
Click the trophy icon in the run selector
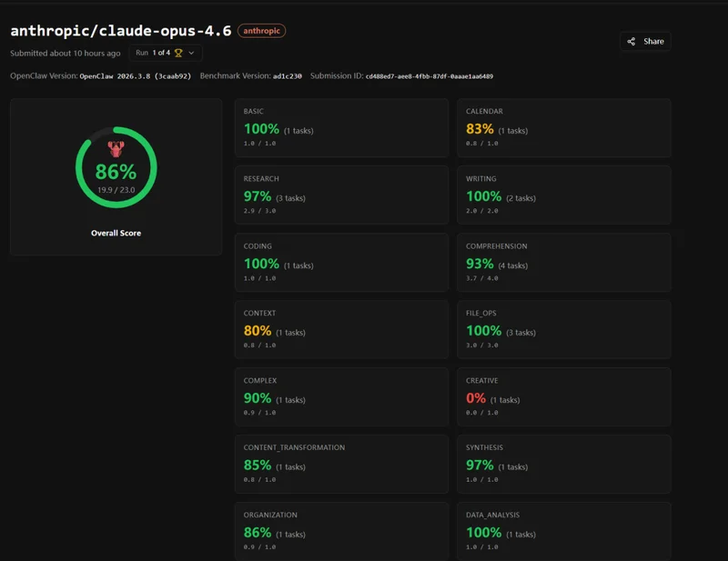pos(178,53)
